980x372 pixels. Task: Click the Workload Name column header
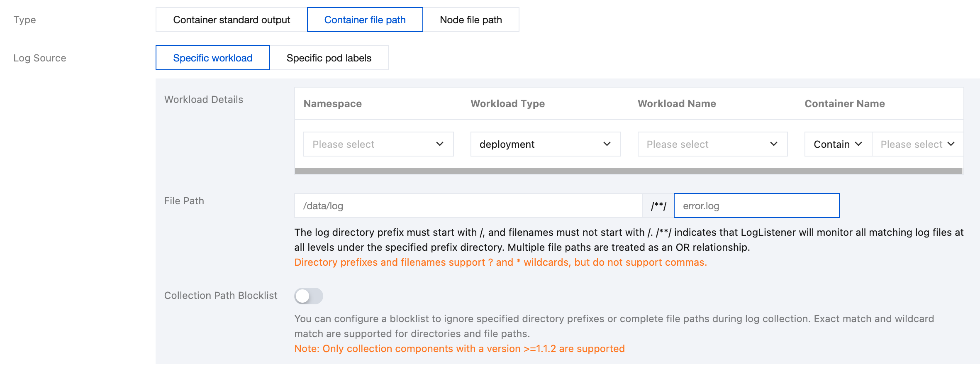coord(677,104)
